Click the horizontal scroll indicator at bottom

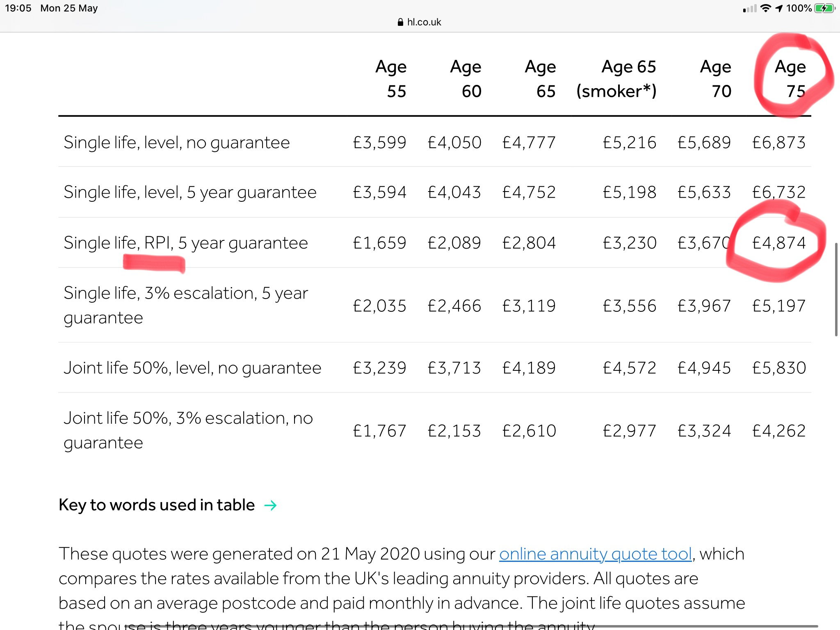[472, 626]
